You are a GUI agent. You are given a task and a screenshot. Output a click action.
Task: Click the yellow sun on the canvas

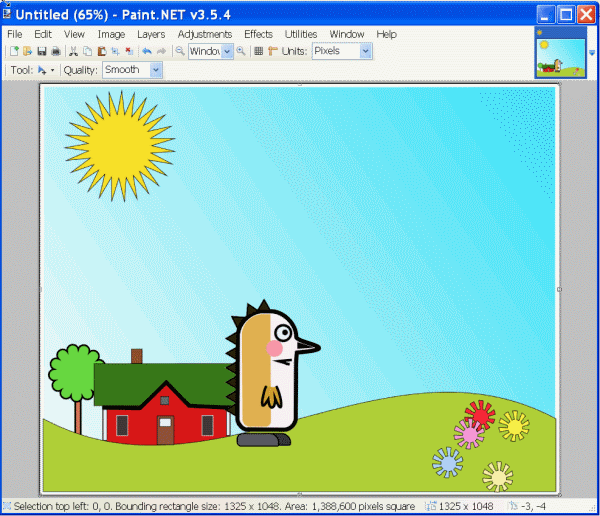tap(120, 146)
